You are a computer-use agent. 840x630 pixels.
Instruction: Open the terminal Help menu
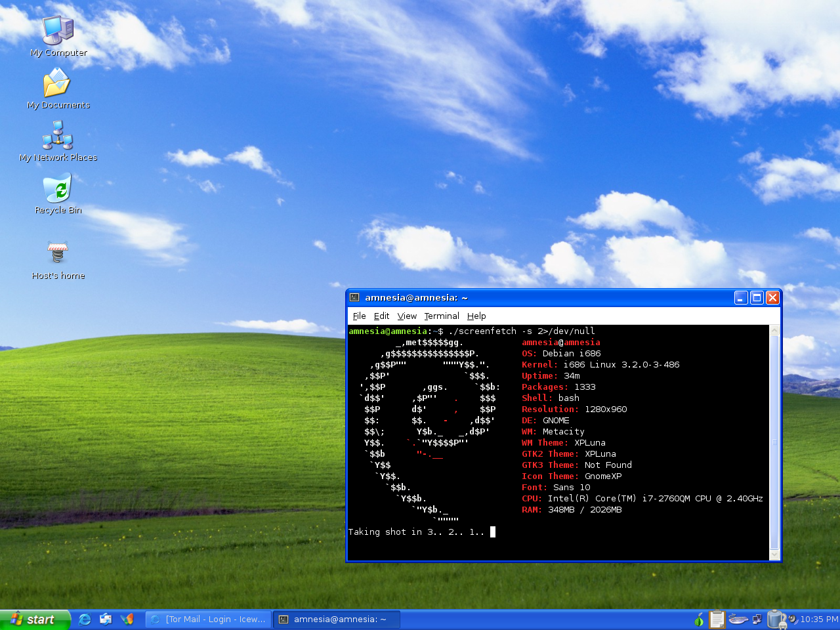(476, 316)
